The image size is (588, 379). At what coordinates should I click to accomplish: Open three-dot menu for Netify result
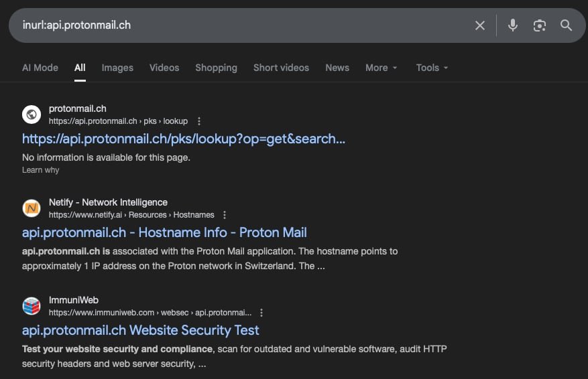tap(225, 215)
